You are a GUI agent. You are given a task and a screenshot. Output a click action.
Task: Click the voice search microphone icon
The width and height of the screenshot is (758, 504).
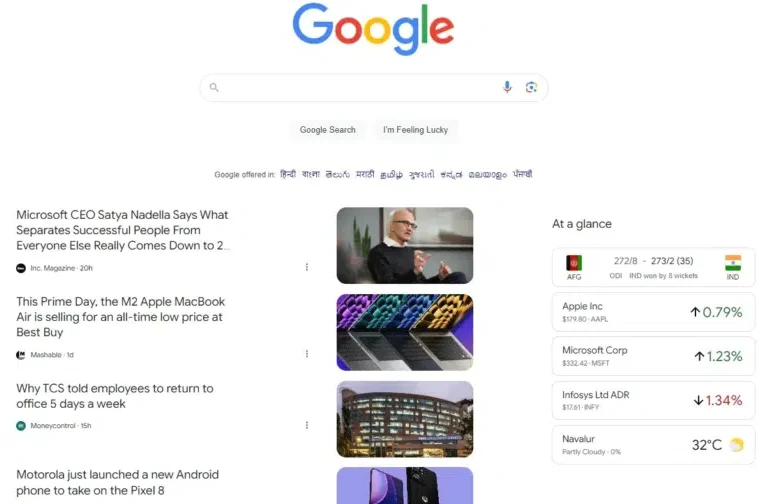click(507, 87)
